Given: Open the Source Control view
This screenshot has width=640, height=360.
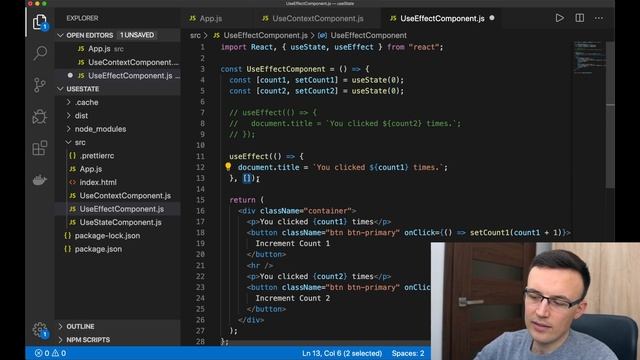Looking at the screenshot, I should [40, 85].
